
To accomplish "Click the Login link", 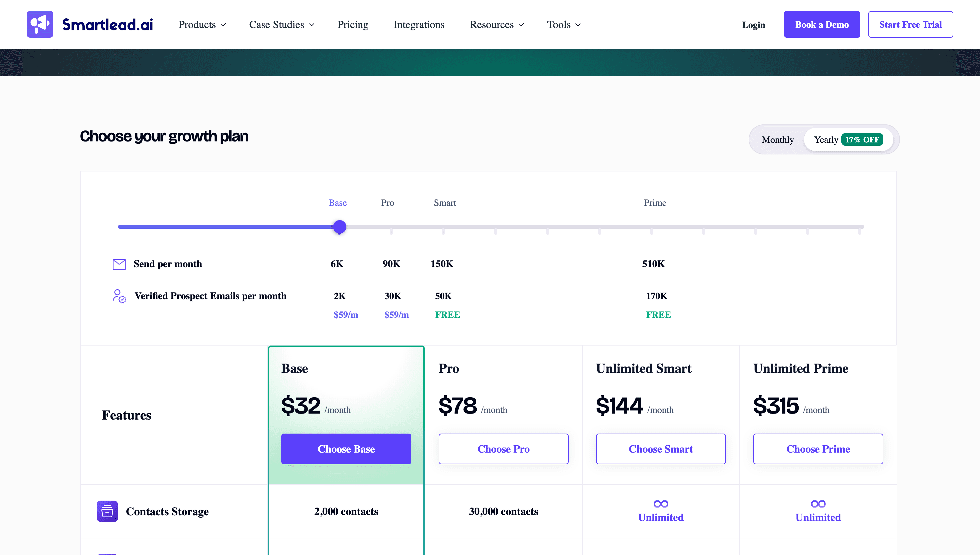I will point(753,24).
